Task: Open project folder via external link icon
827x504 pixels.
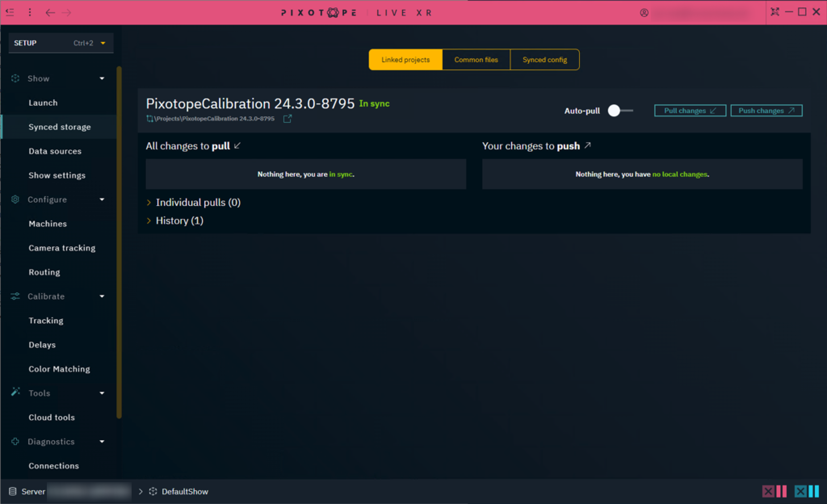Action: click(x=287, y=119)
